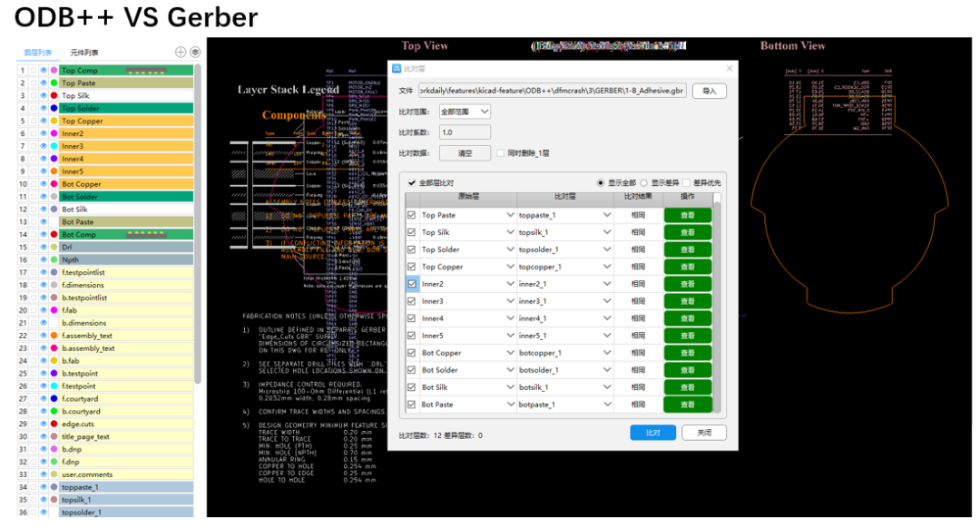Click the layer stack icon in panel header
The image size is (980, 527).
195,52
